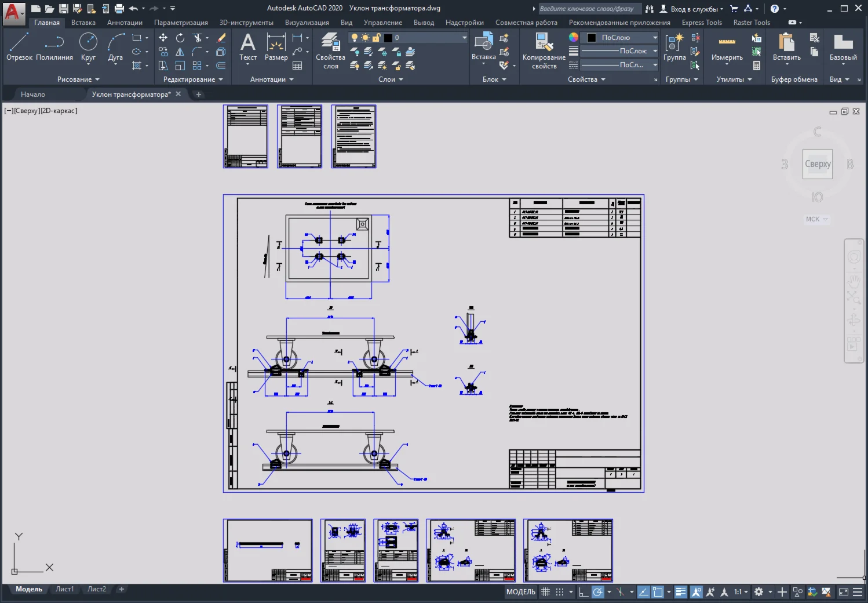Open the annotation scale 1:1 dropdown
Screen dimensions: 868x603
click(742, 592)
